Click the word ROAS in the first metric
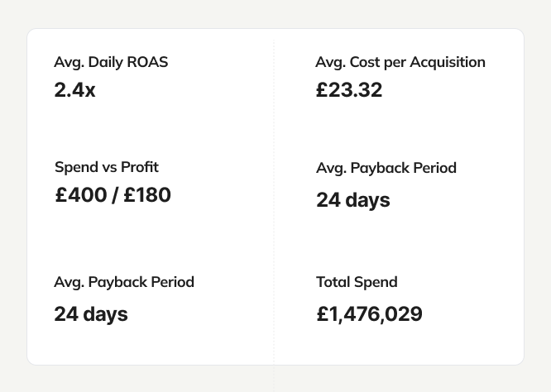 147,62
